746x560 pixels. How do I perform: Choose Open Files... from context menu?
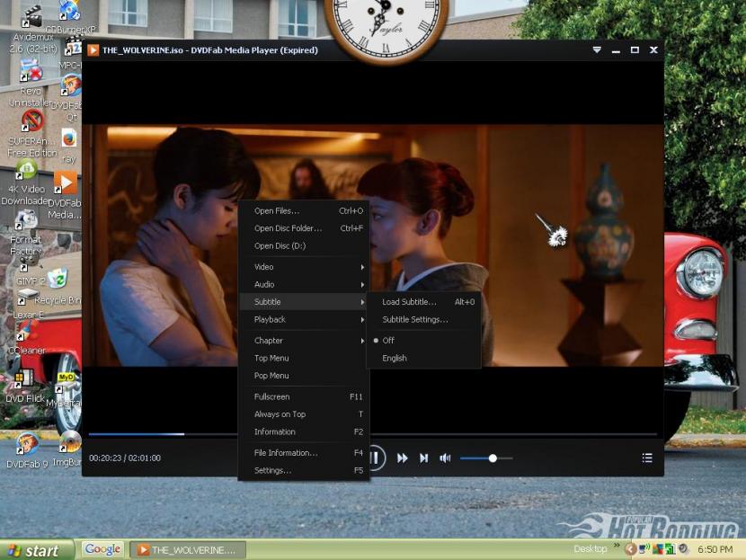pos(304,210)
